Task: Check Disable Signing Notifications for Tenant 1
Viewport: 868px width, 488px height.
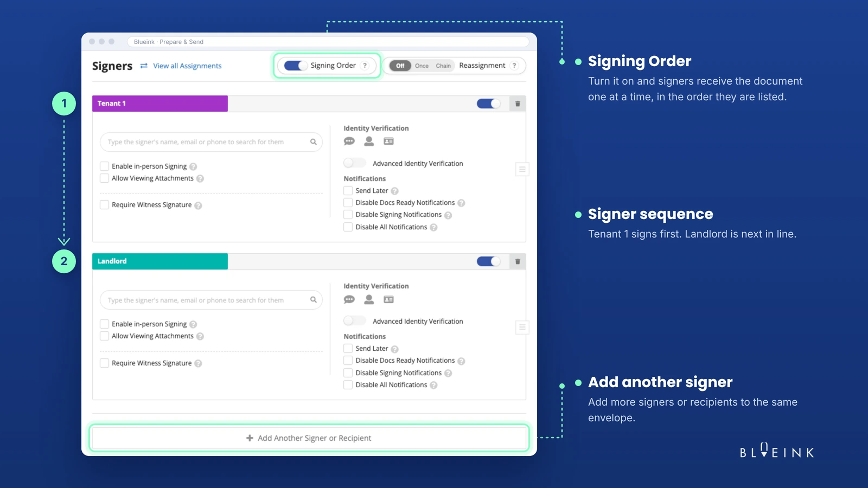Action: pyautogui.click(x=348, y=215)
